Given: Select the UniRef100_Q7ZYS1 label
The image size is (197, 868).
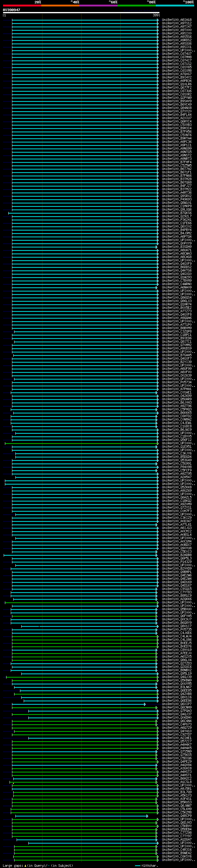Looking at the screenshot, I should click(x=177, y=507).
